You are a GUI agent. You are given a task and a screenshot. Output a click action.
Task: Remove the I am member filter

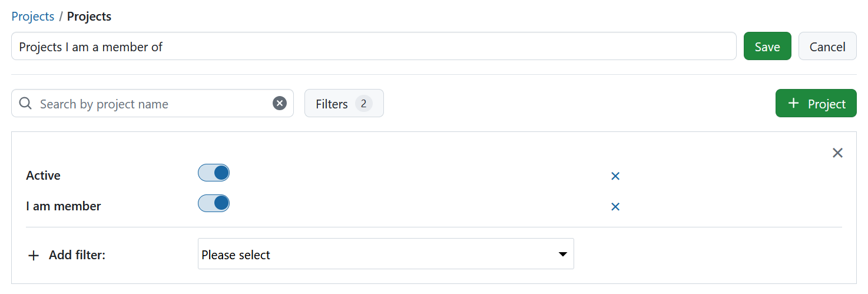615,206
